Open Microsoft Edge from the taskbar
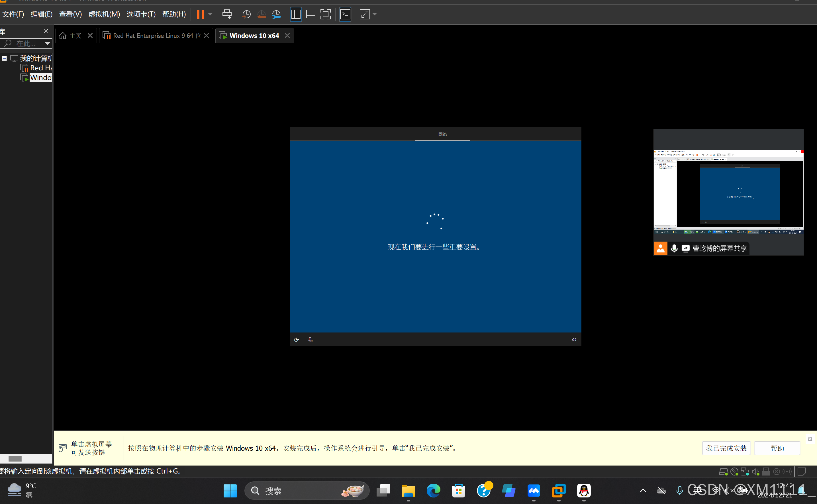 434,491
